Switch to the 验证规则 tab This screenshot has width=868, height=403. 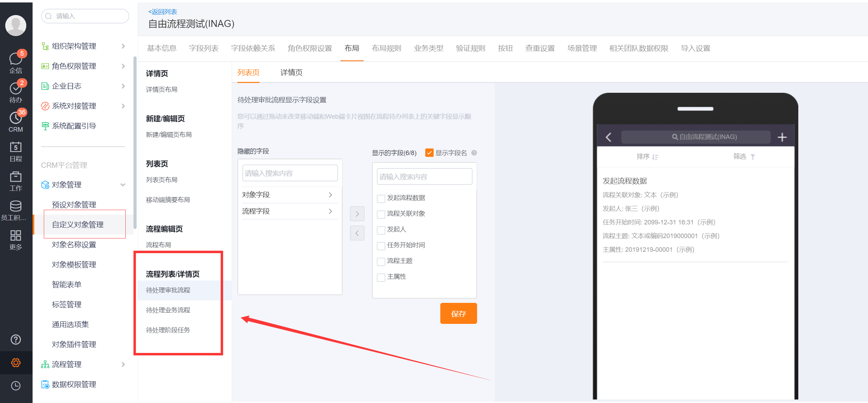coord(471,48)
